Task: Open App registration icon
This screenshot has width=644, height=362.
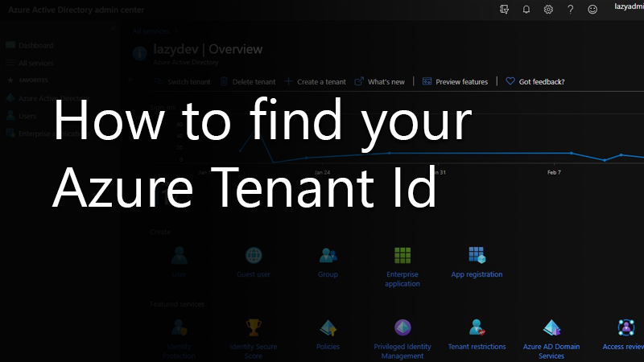Action: coord(477,255)
